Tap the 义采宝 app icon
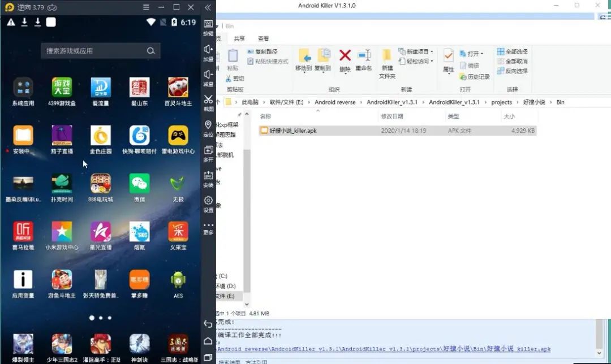 178,231
